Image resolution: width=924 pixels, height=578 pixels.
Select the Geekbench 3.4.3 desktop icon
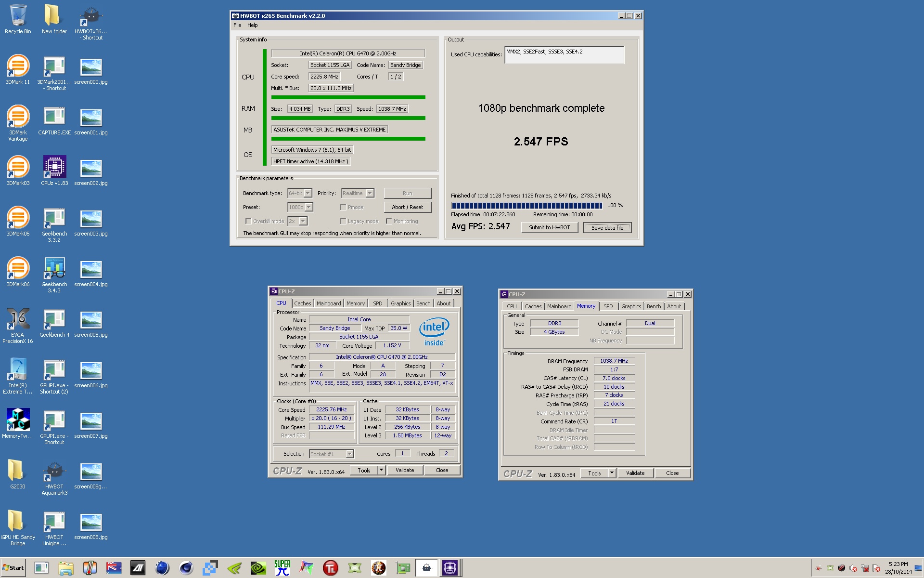(54, 276)
